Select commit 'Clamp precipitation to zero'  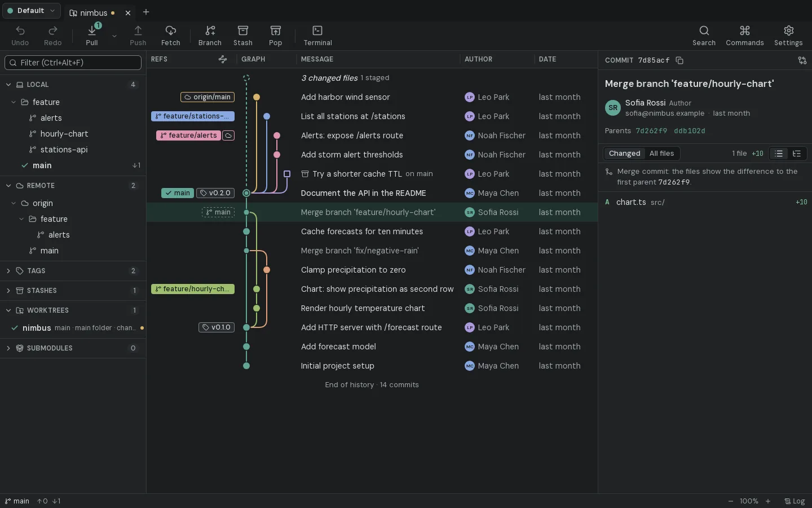point(372,270)
